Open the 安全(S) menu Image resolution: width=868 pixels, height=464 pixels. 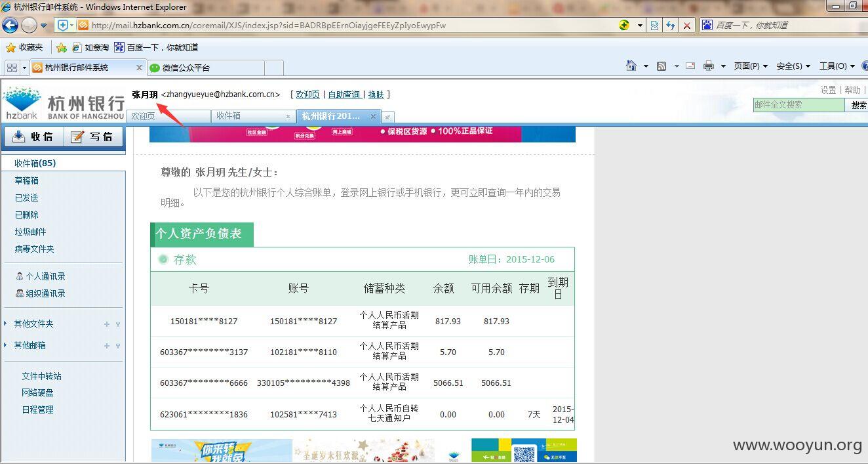pyautogui.click(x=793, y=66)
